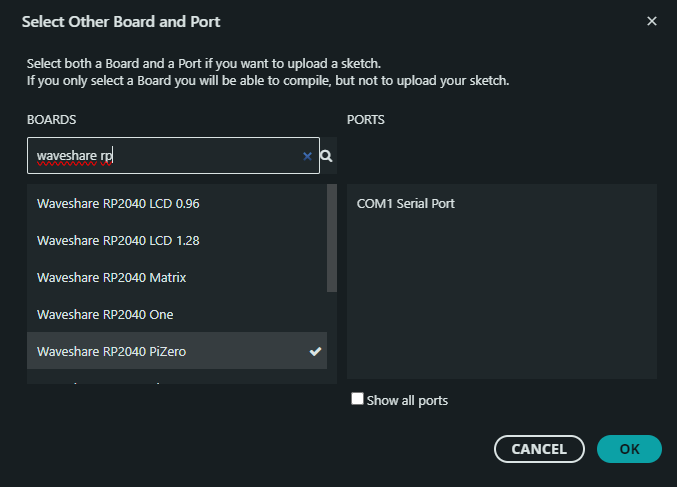Click the boards list scrollbar thumb
Screen dimensions: 677x487
point(332,238)
